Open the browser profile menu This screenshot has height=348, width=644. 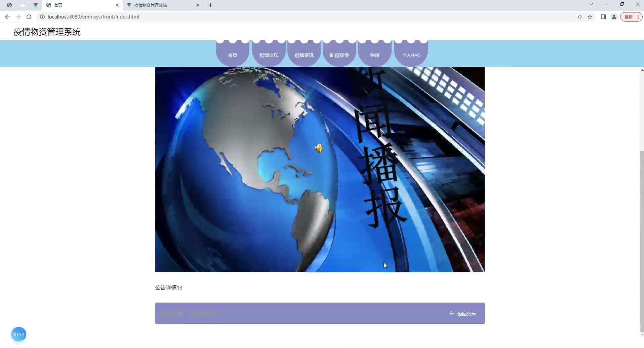[614, 17]
